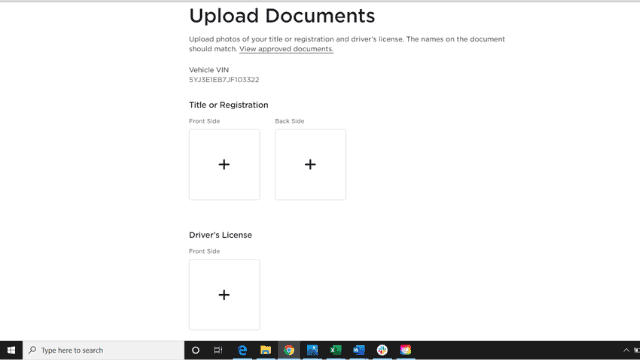Screen dimensions: 640x360
Task: Launch Microsoft Edge from the taskbar
Action: tap(242, 350)
